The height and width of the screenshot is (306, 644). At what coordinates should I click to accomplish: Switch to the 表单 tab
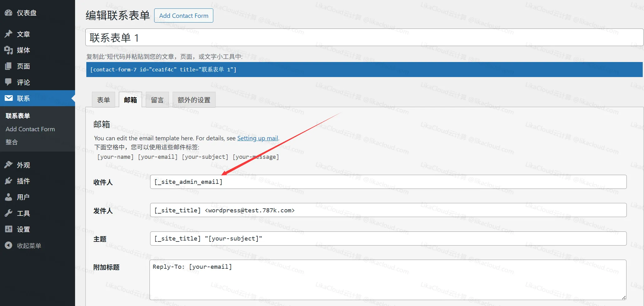point(103,100)
